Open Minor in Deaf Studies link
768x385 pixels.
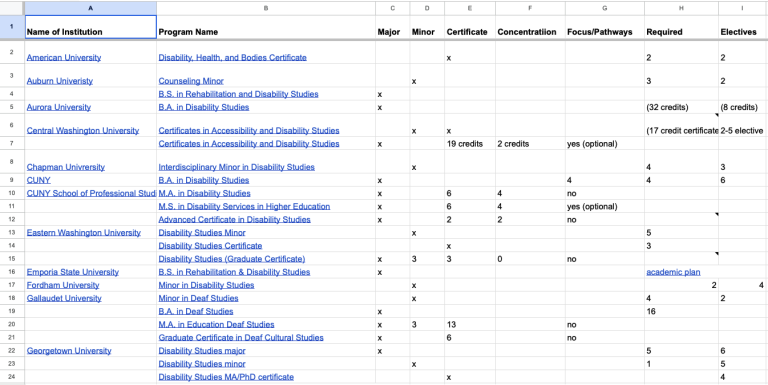pos(198,298)
